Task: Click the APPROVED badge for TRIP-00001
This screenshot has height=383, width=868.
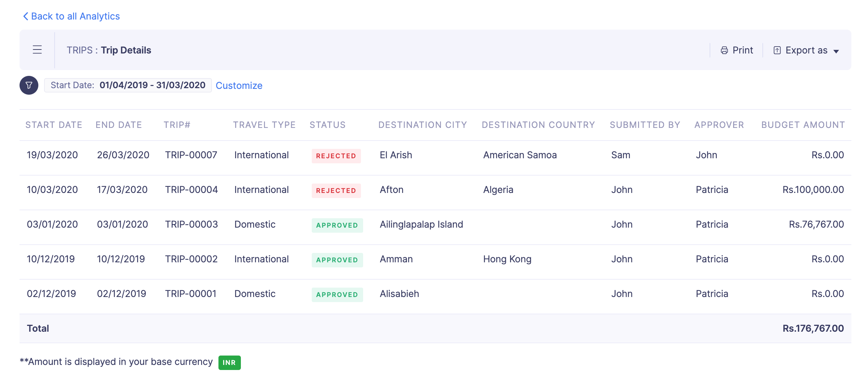Action: pos(337,295)
